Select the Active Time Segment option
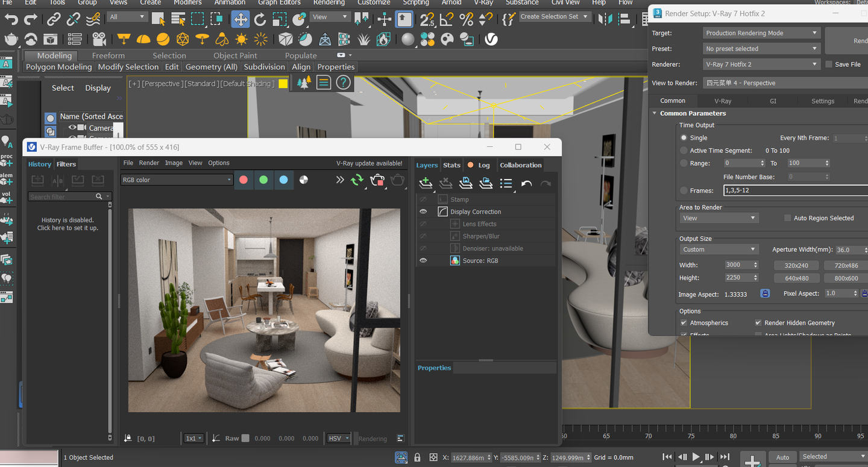The image size is (868, 467). point(684,151)
